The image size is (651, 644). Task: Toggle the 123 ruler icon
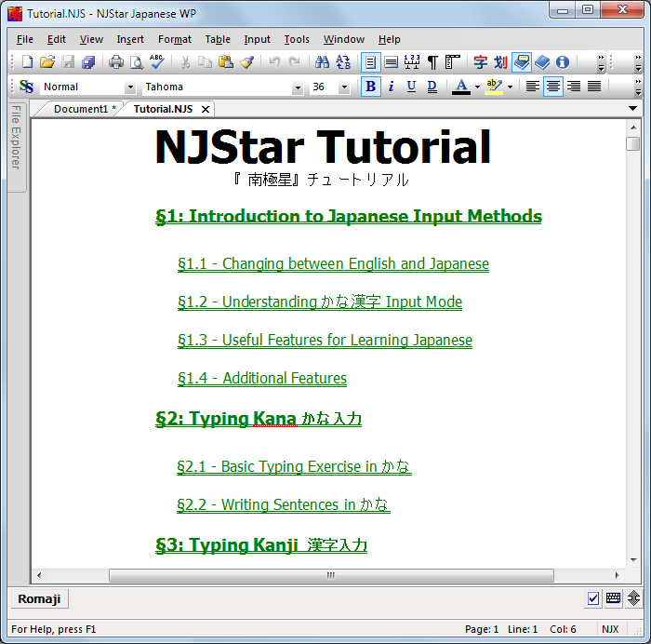pyautogui.click(x=412, y=62)
